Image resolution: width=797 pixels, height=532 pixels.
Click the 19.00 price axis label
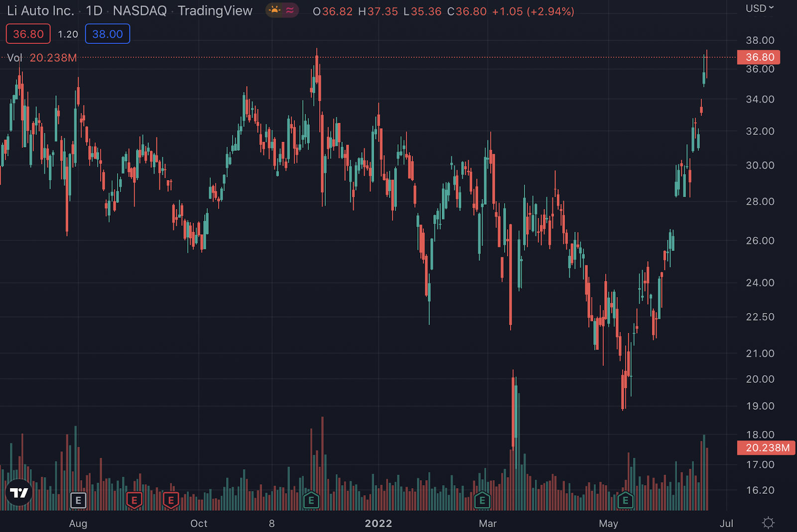click(x=760, y=406)
